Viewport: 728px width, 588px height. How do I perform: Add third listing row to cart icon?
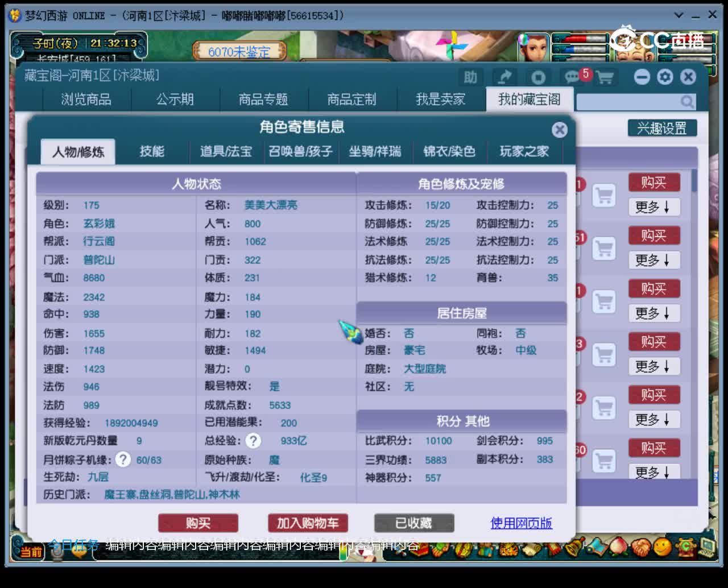click(x=604, y=301)
